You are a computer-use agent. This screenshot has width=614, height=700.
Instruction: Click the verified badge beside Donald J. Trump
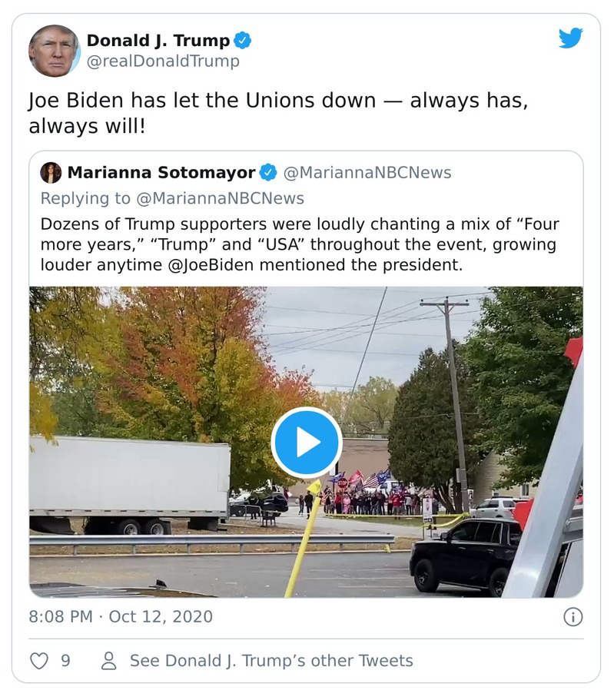pos(243,41)
